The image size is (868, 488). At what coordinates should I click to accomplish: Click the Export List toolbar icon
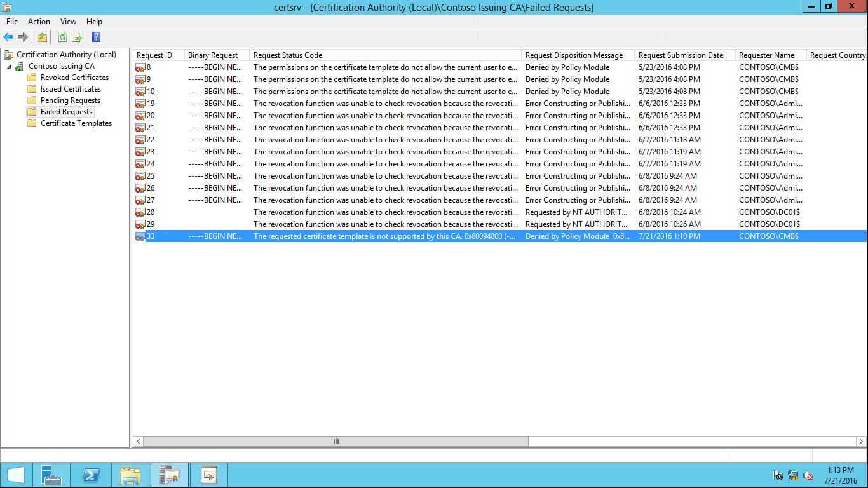(77, 37)
